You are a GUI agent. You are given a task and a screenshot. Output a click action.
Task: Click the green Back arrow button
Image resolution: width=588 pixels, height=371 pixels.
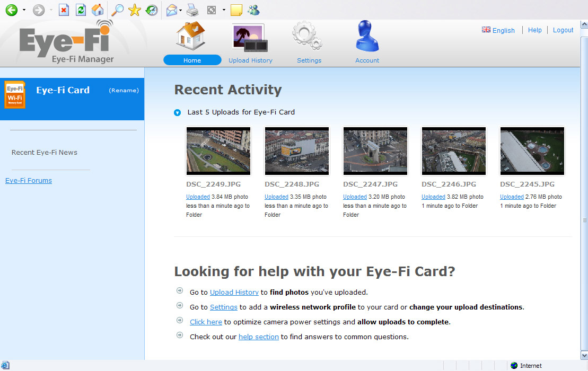[x=12, y=10]
